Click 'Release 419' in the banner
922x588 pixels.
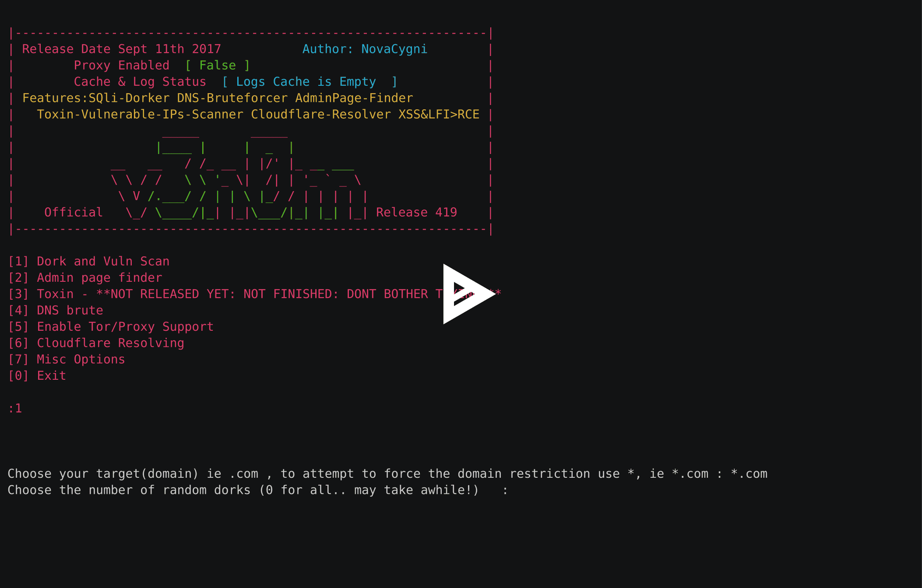point(417,213)
